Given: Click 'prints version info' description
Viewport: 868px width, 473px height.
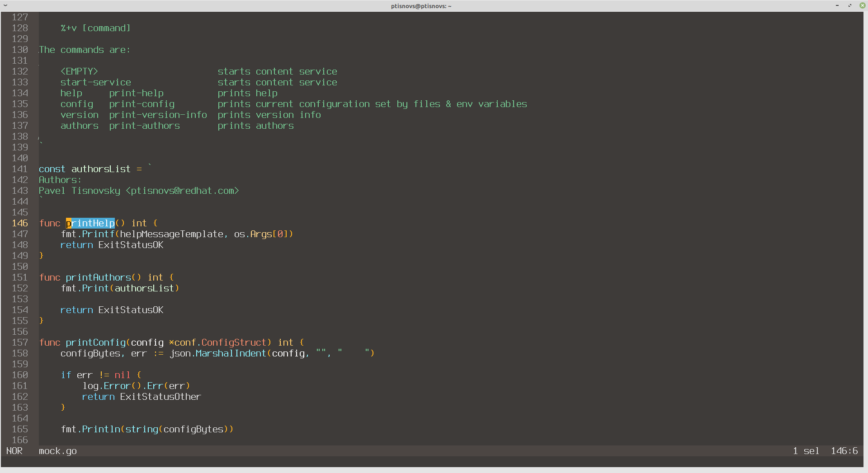Looking at the screenshot, I should click(269, 115).
